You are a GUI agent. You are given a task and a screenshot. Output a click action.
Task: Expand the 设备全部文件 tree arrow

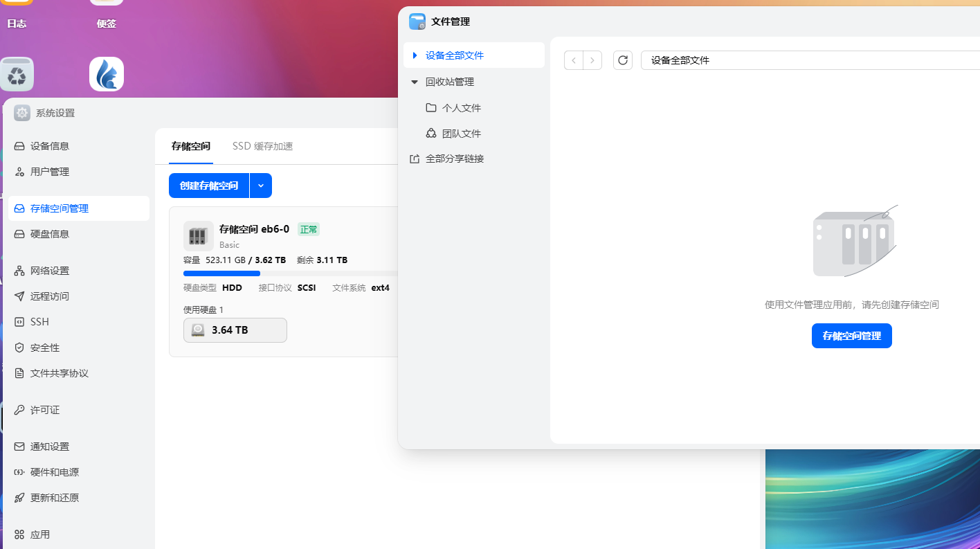pyautogui.click(x=415, y=55)
